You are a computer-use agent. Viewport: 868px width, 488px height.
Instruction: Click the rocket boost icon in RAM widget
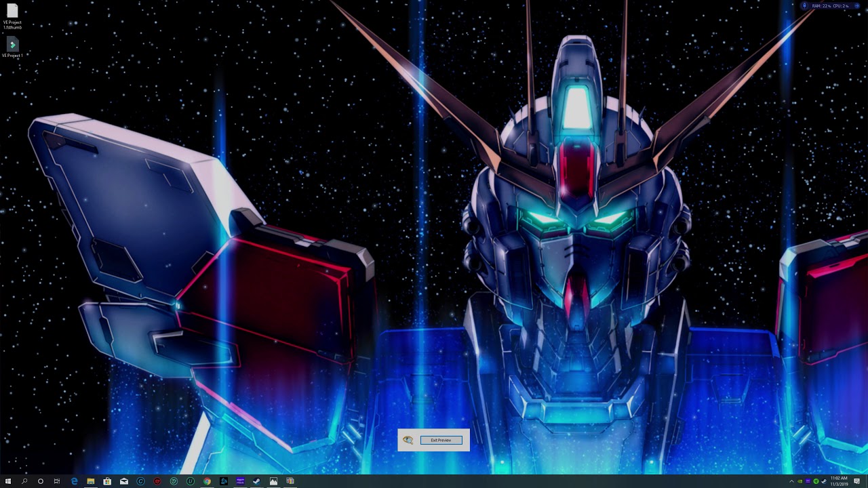click(804, 5)
